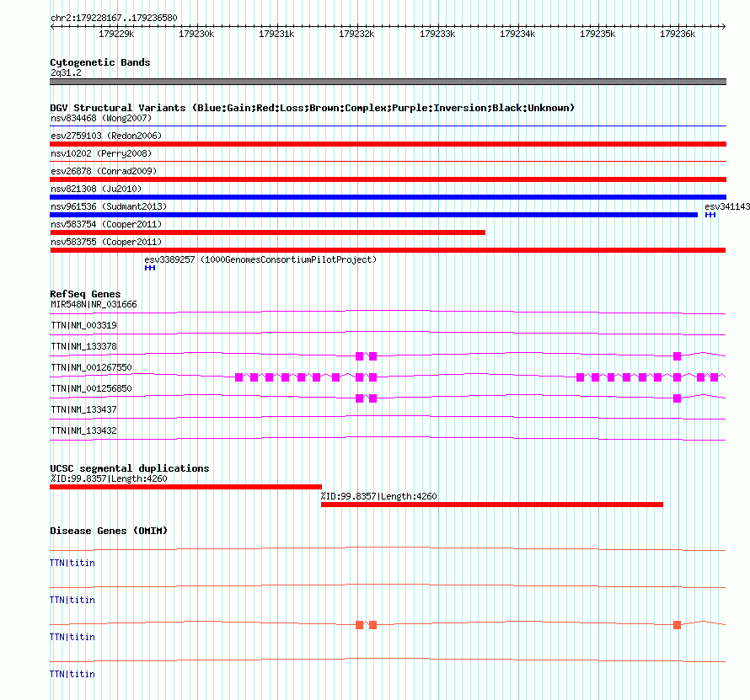
Task: Click the small blue glyph under esv3389257
Action: coord(150,268)
